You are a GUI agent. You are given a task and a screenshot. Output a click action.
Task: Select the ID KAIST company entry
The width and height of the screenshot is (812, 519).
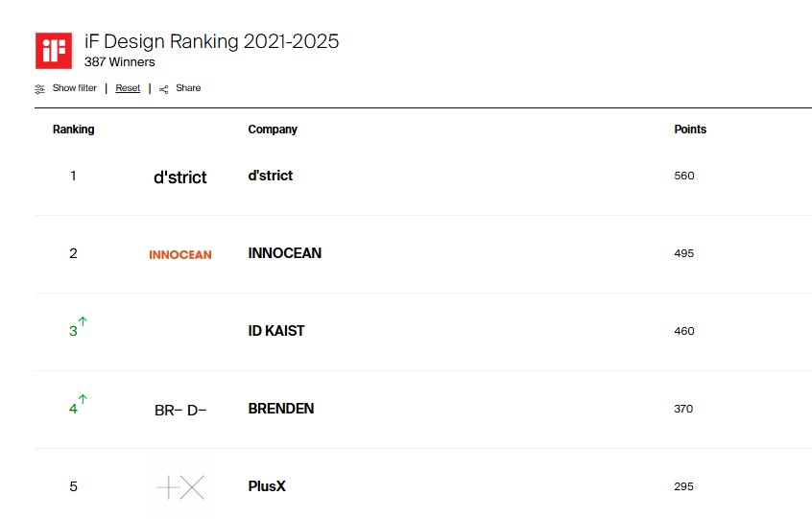276,331
